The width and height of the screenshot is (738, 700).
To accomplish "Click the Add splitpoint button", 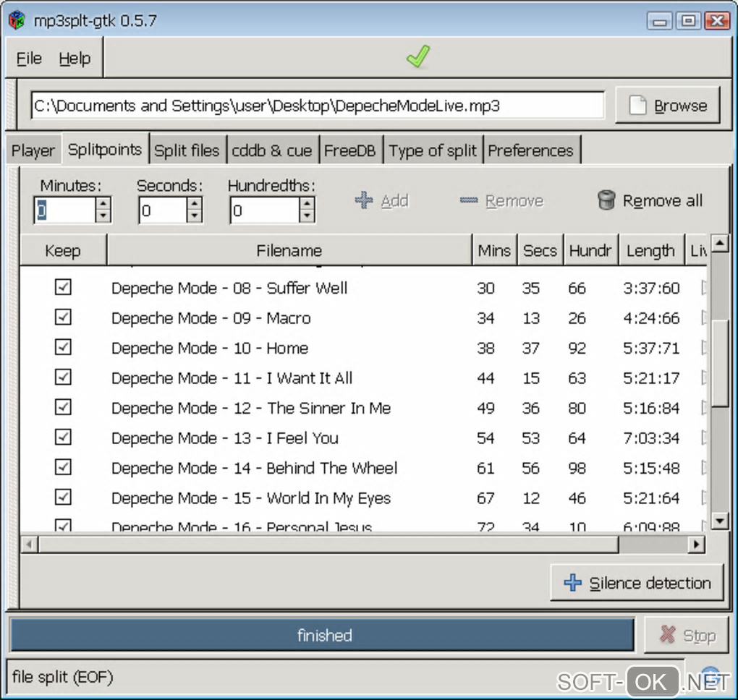I will [x=382, y=201].
